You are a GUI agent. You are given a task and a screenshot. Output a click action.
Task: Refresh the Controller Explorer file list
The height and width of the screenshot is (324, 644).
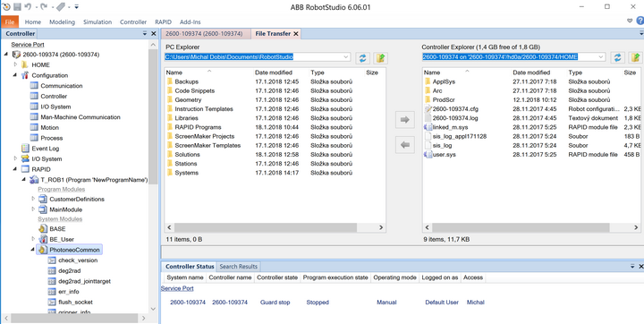point(617,58)
